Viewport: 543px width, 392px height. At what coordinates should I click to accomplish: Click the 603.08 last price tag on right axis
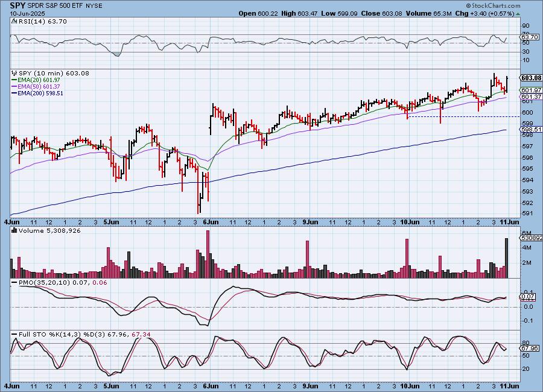tap(531, 78)
